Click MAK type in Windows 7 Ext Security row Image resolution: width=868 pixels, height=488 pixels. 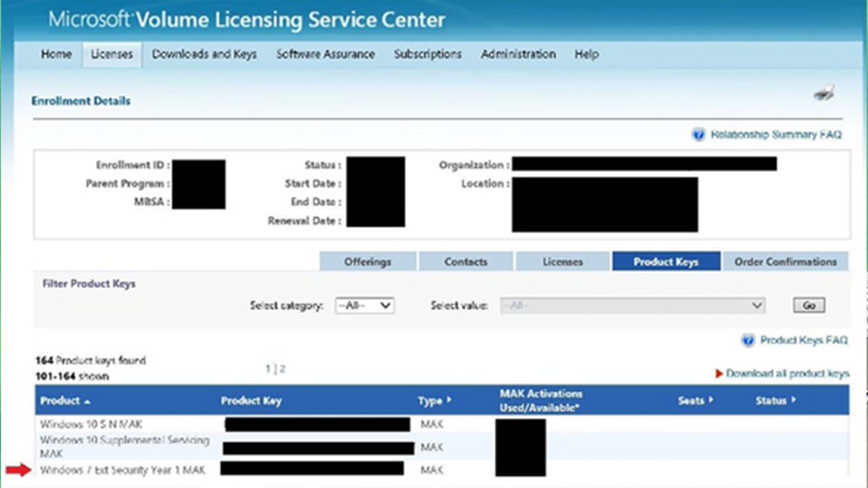(x=431, y=470)
